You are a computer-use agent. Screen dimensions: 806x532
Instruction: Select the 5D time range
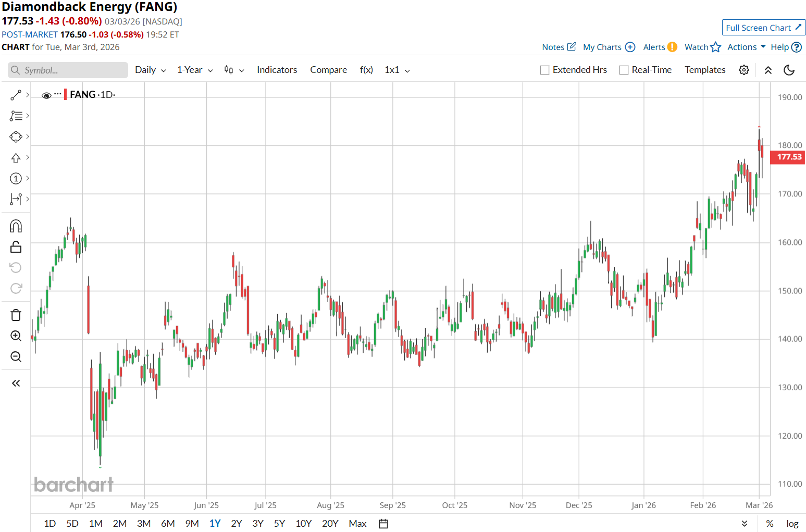72,523
